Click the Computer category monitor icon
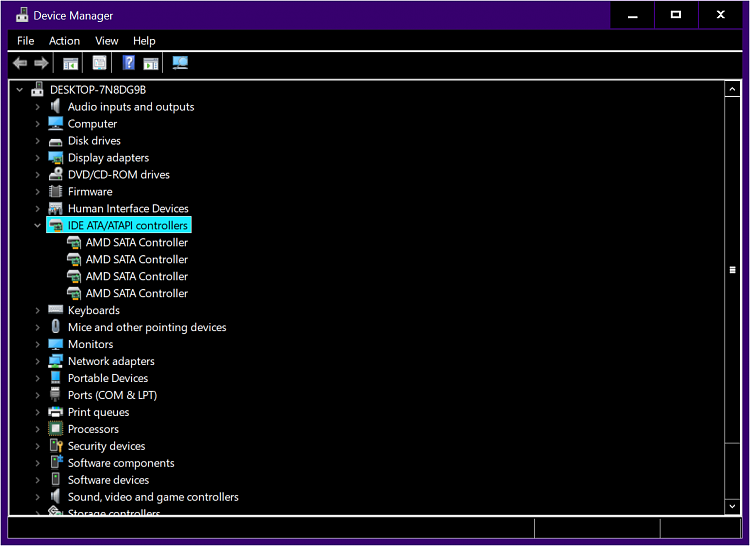The image size is (750, 546). [55, 123]
